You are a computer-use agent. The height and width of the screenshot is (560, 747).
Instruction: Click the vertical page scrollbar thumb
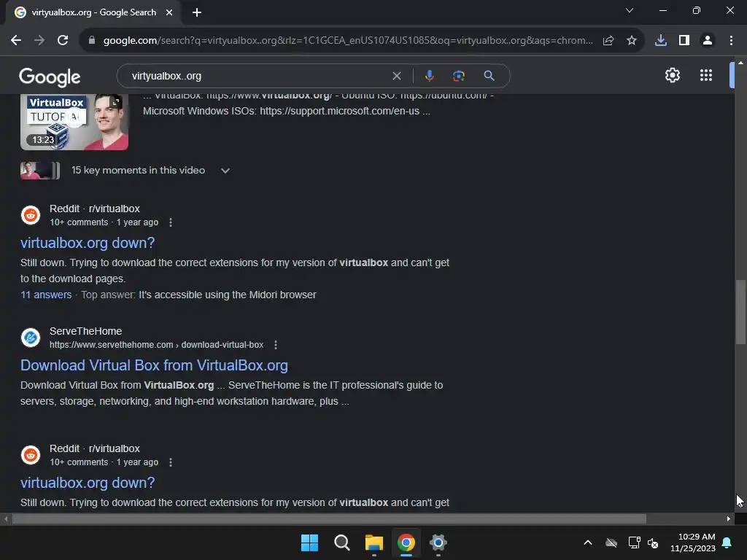coord(740,312)
